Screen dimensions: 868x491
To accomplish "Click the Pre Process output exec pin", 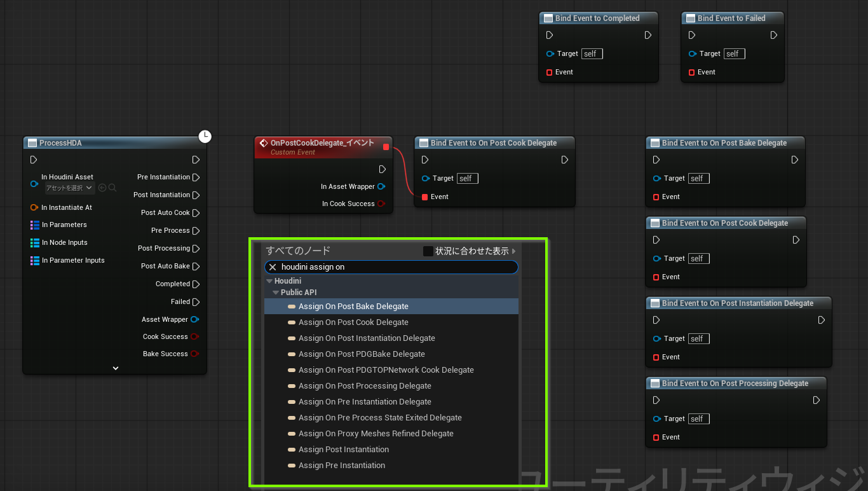I will pyautogui.click(x=196, y=231).
